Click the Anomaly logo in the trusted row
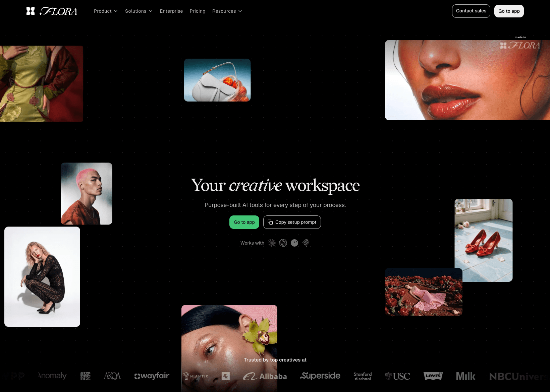550x392 pixels. pyautogui.click(x=52, y=376)
